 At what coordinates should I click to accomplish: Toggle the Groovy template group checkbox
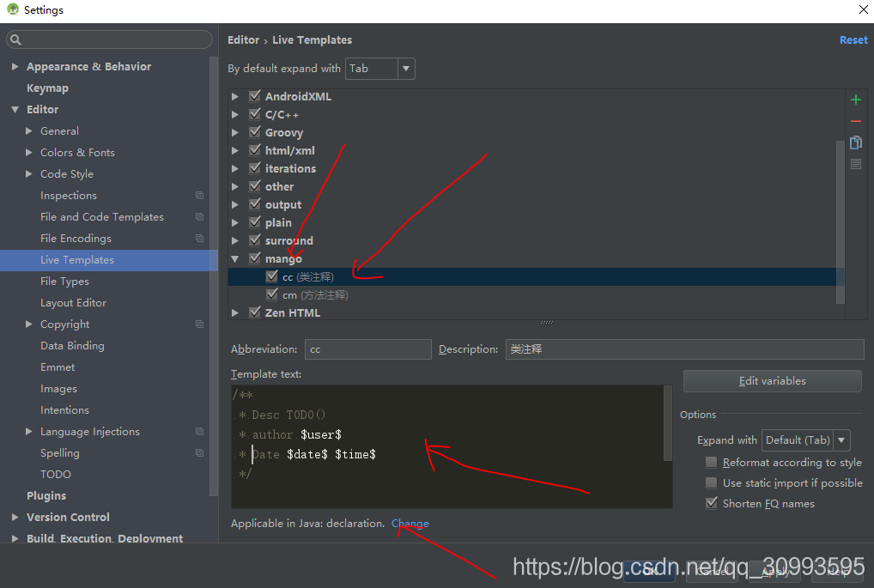coord(255,132)
